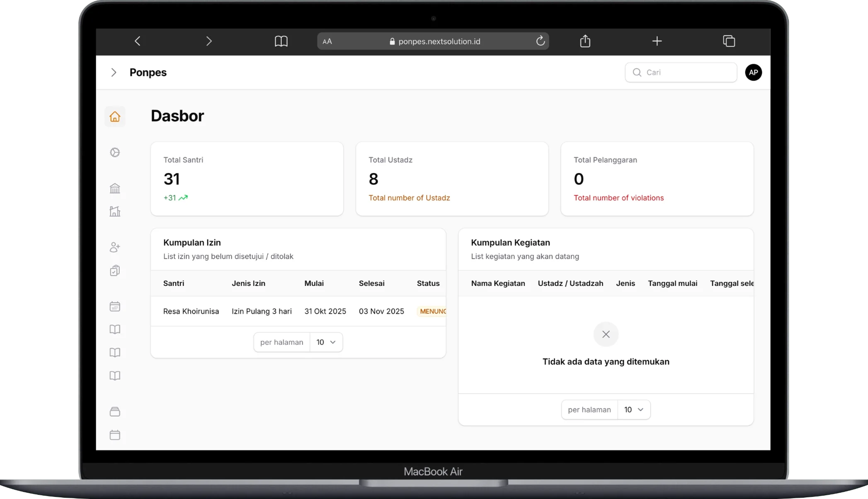Click the clipboard checklist sidebar icon
Image resolution: width=868 pixels, height=499 pixels.
tap(115, 271)
